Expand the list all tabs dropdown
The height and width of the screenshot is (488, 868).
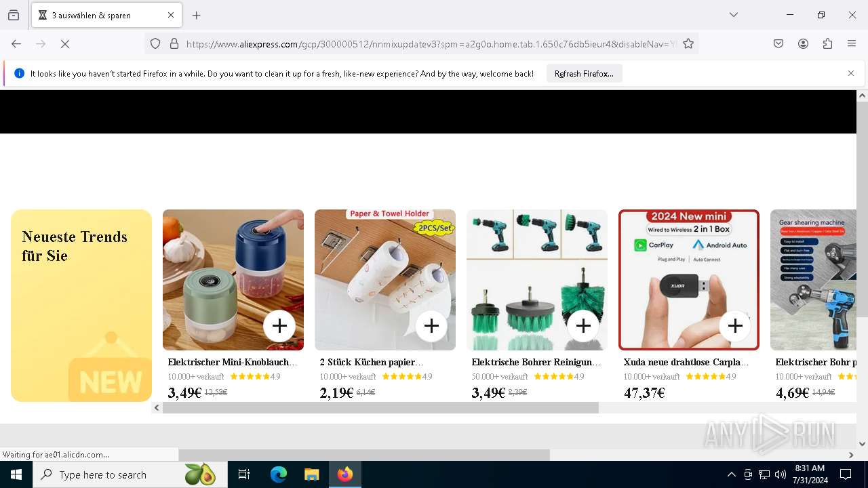tap(734, 15)
